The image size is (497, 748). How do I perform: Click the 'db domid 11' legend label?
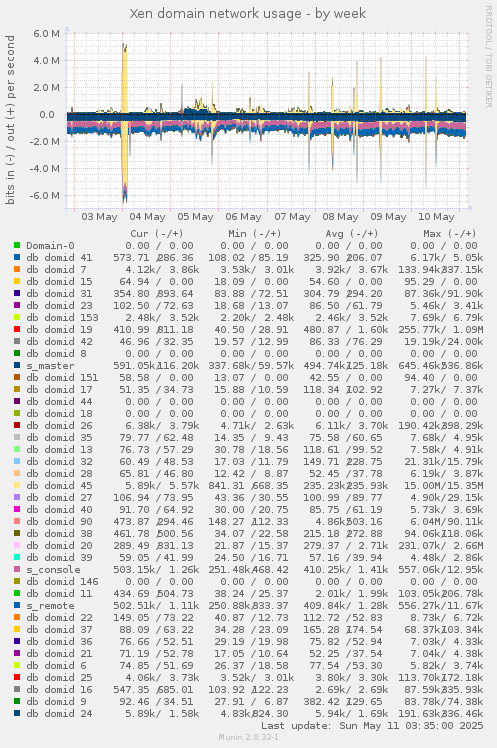[x=59, y=593]
